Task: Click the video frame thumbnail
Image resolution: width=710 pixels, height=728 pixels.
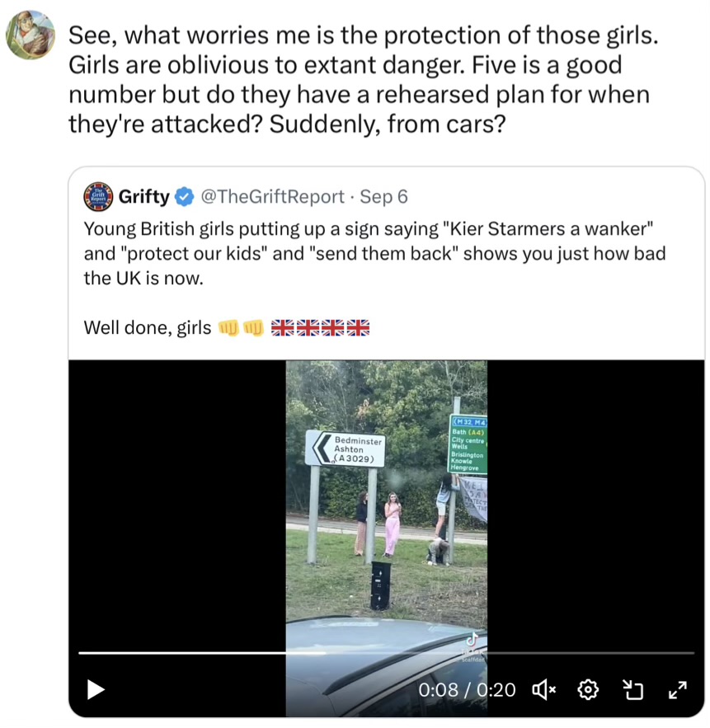Action: [x=387, y=538]
